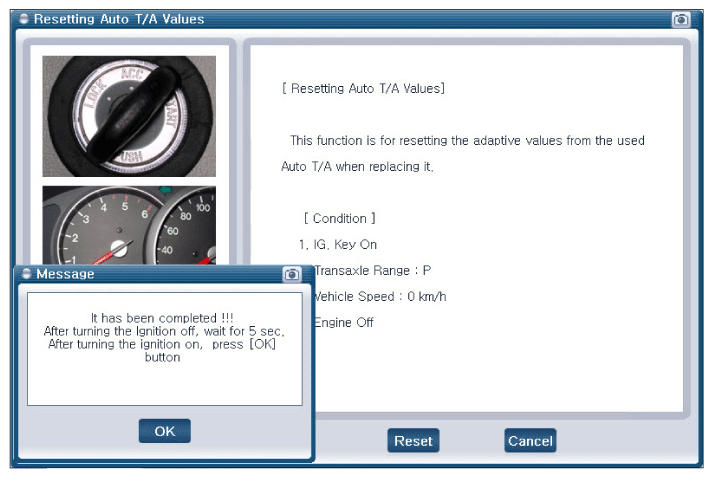Viewport: 713px width, 482px height.
Task: Click the Reset button
Action: point(413,441)
